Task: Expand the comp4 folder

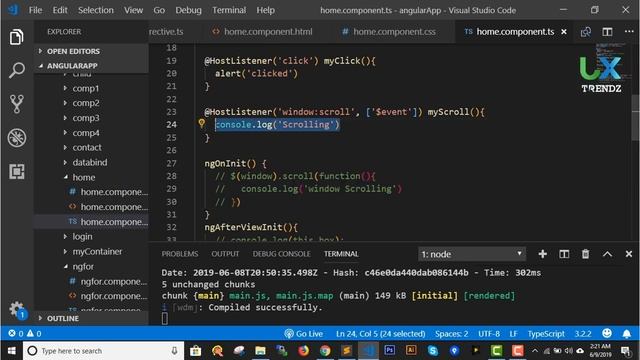Action: [x=86, y=133]
